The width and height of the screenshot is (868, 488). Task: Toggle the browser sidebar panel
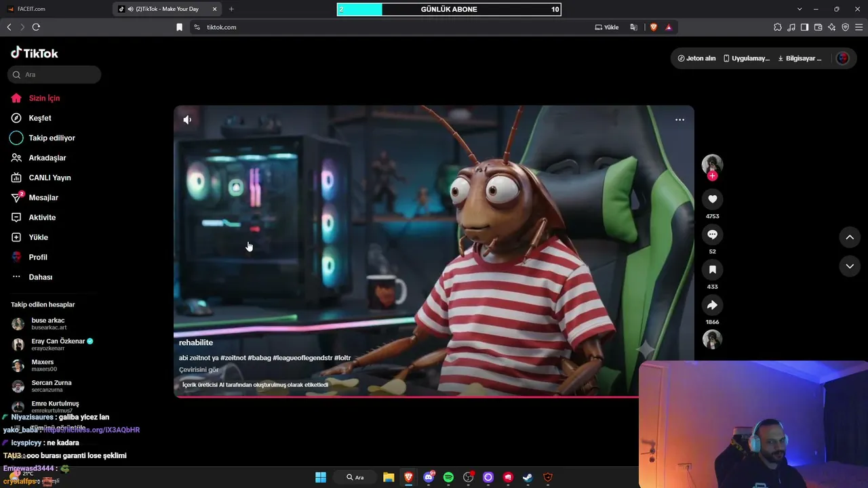[804, 27]
